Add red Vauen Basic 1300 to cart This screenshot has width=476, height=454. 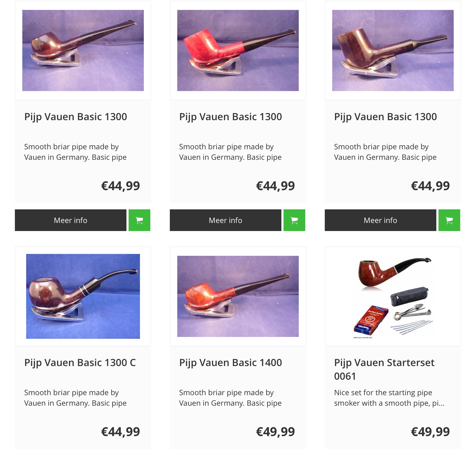click(294, 220)
